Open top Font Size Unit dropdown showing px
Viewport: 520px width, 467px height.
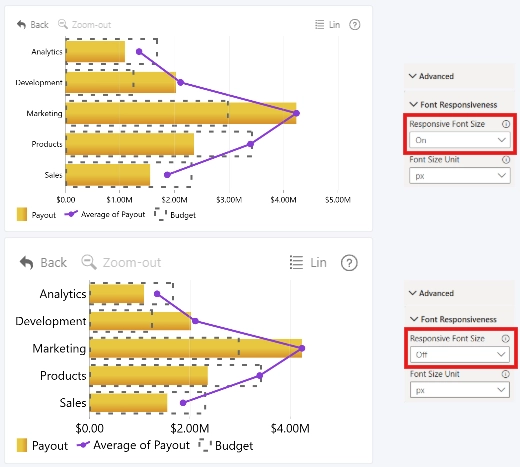[460, 176]
